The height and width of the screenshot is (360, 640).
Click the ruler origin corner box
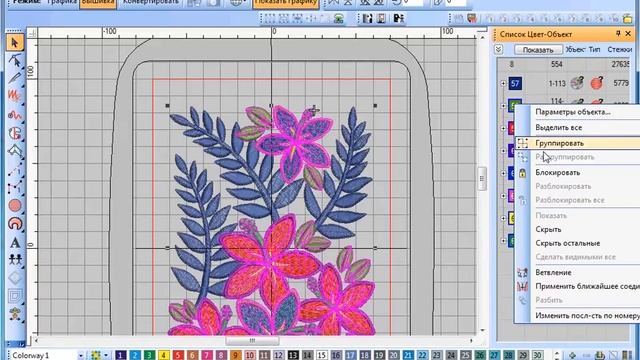32,33
